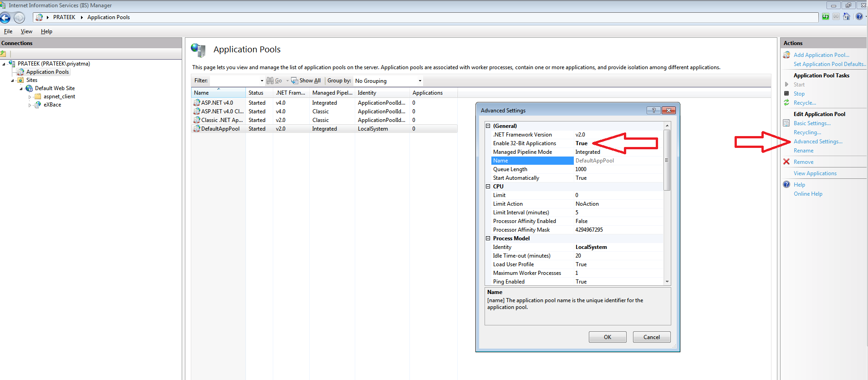Collapse the (General) settings section

pos(488,126)
